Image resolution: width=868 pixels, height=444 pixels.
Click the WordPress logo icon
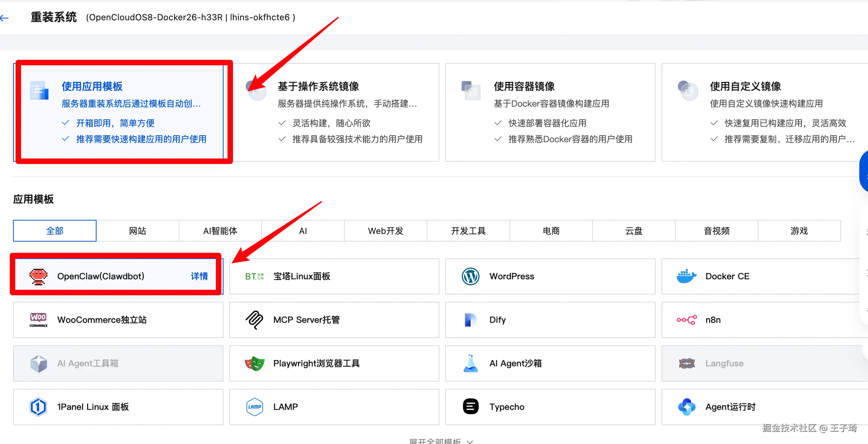coord(470,276)
